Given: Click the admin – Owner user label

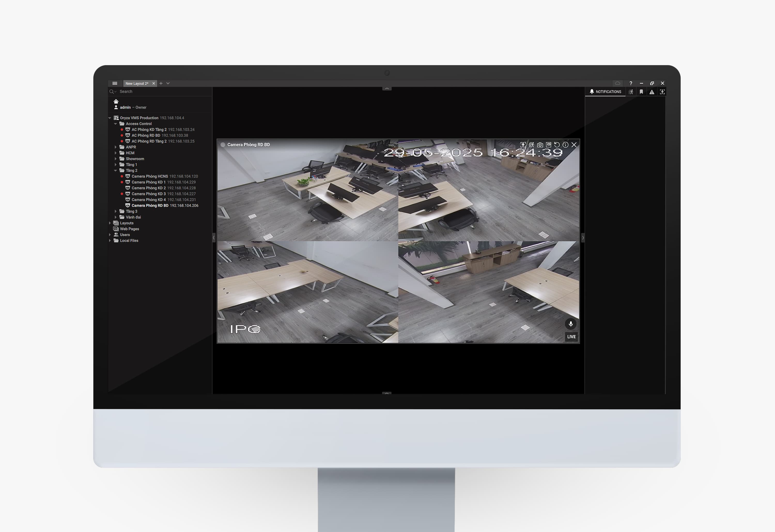Looking at the screenshot, I should tap(133, 107).
